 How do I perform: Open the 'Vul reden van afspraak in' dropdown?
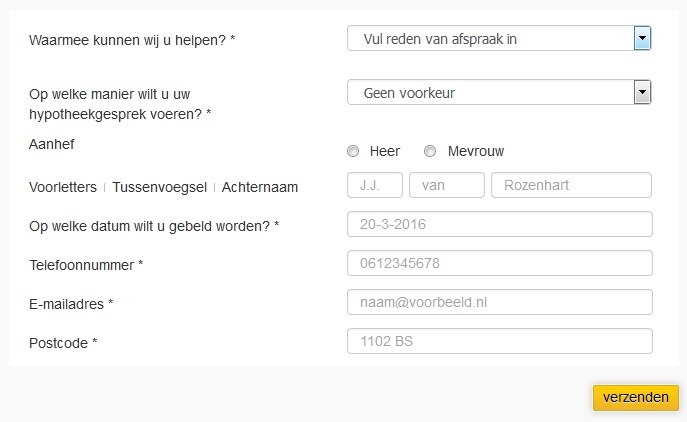point(499,38)
